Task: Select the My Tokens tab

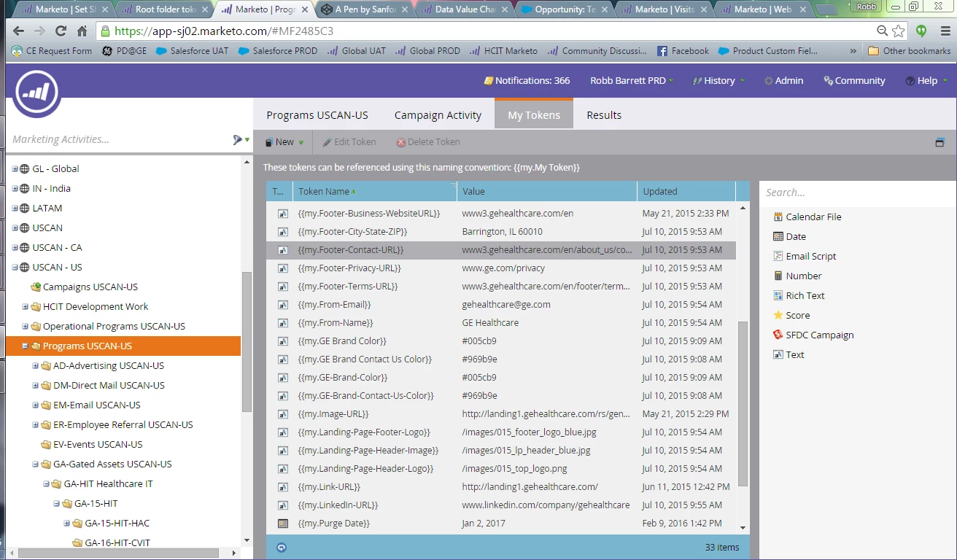Action: click(534, 115)
